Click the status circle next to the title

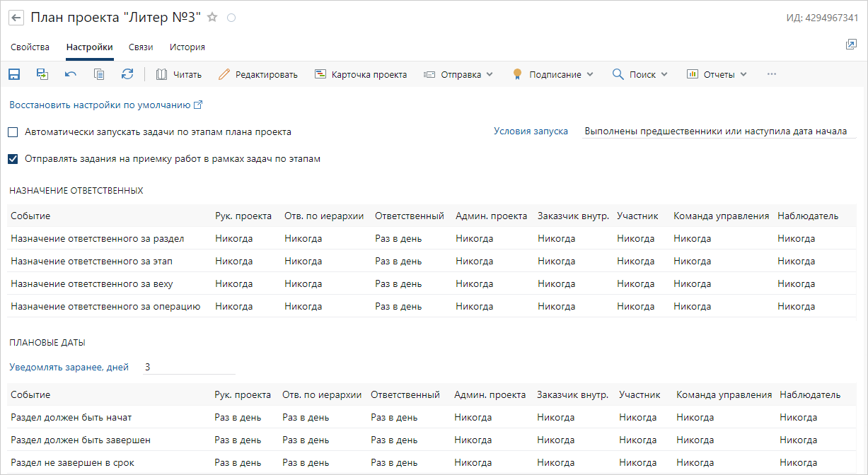coord(231,18)
